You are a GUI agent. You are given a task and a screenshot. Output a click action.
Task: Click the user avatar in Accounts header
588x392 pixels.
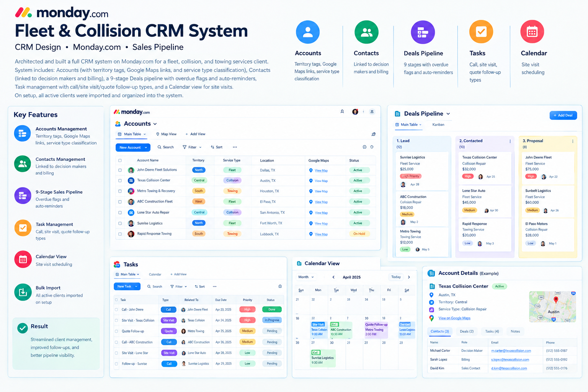355,112
